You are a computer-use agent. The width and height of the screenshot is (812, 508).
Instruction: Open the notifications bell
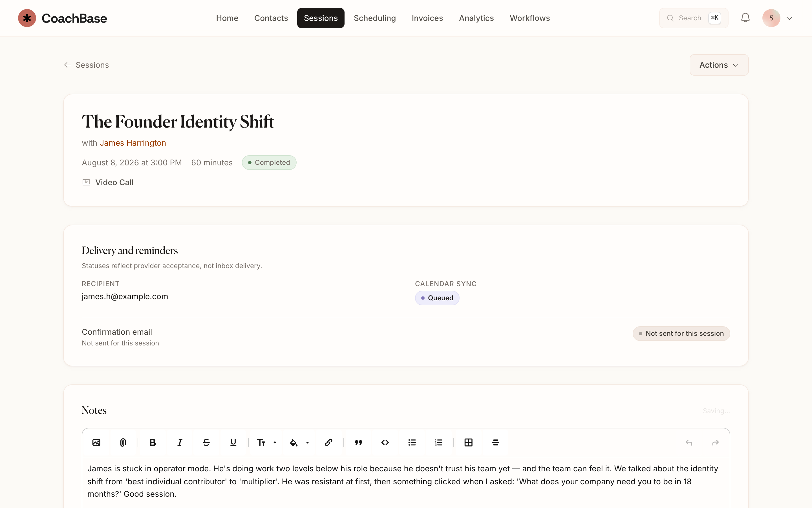745,18
